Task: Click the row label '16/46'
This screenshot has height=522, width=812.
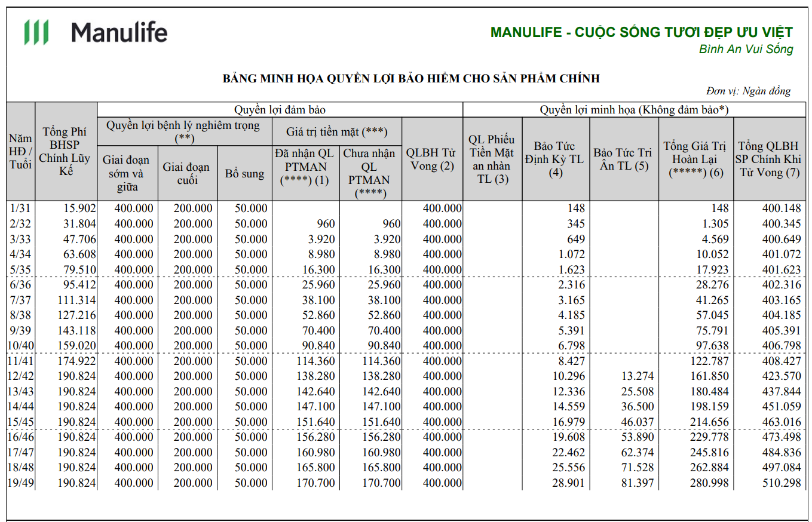Action: pyautogui.click(x=21, y=437)
